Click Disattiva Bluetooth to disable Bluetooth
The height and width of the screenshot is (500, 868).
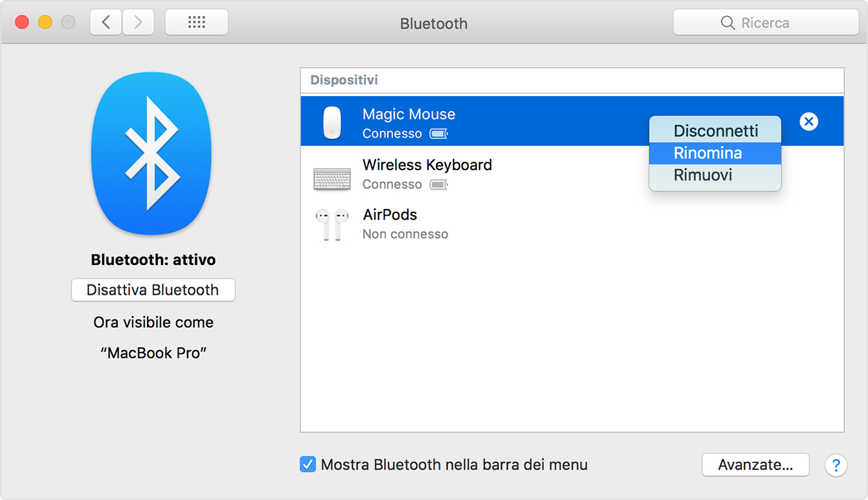(153, 290)
